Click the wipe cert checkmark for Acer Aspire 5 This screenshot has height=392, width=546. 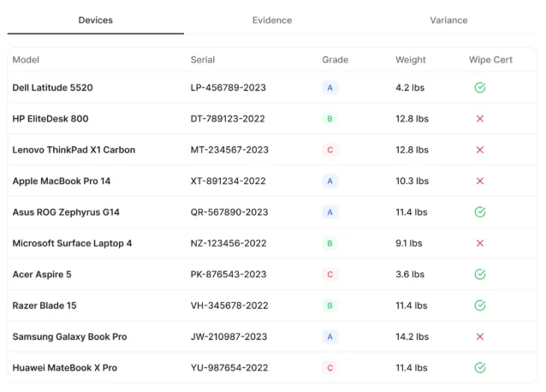(x=480, y=275)
